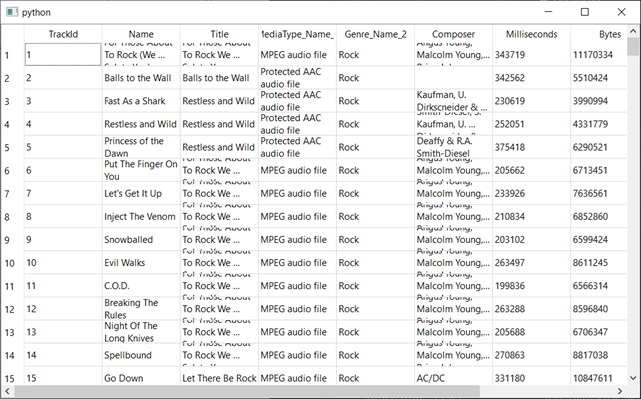This screenshot has width=641, height=399.
Task: Click the Bytes value 5510424
Action: click(x=599, y=78)
